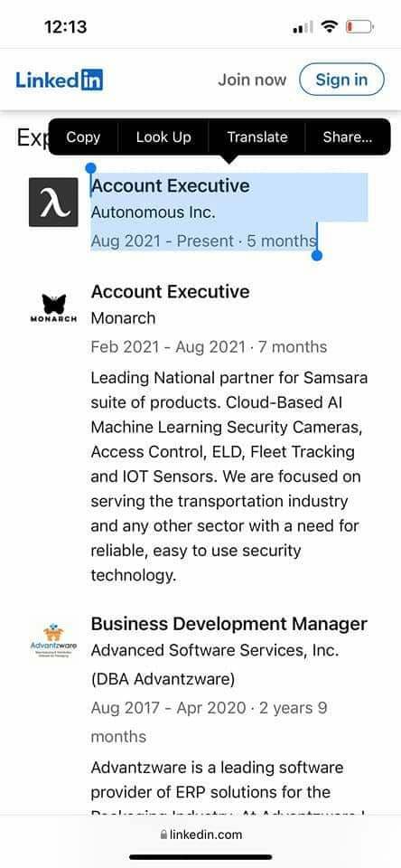Tap the Join now link

click(x=252, y=80)
